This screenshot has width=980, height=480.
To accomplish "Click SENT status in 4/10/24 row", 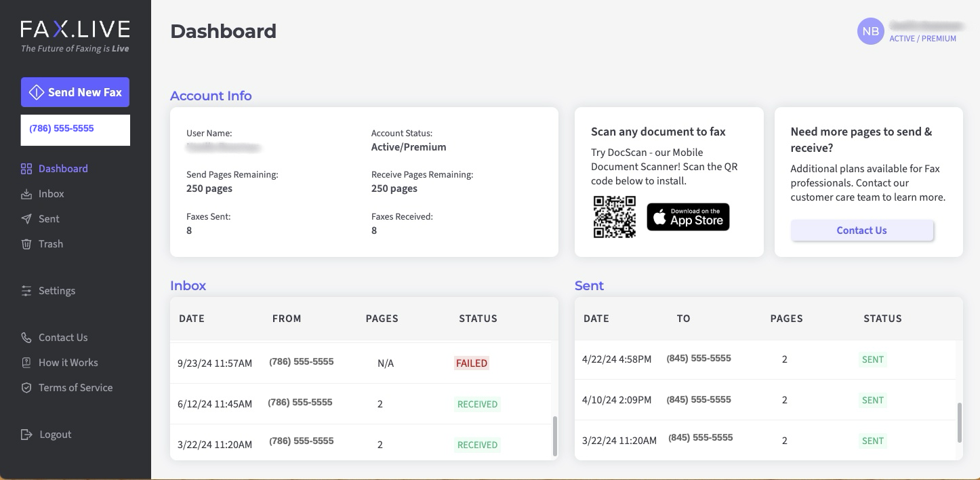I will click(873, 400).
